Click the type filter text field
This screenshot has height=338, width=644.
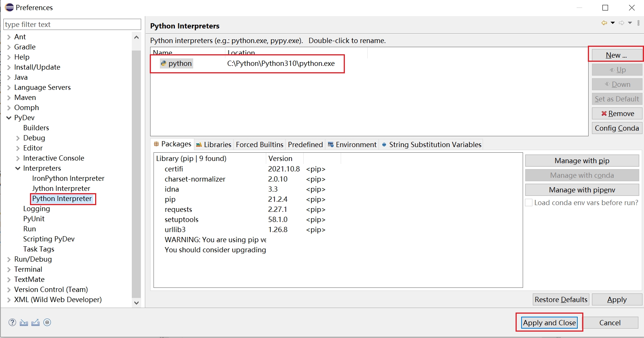(x=72, y=24)
